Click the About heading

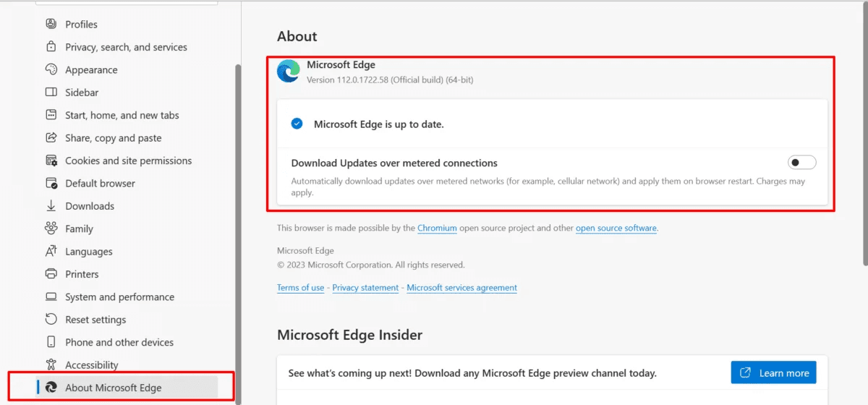tap(297, 36)
